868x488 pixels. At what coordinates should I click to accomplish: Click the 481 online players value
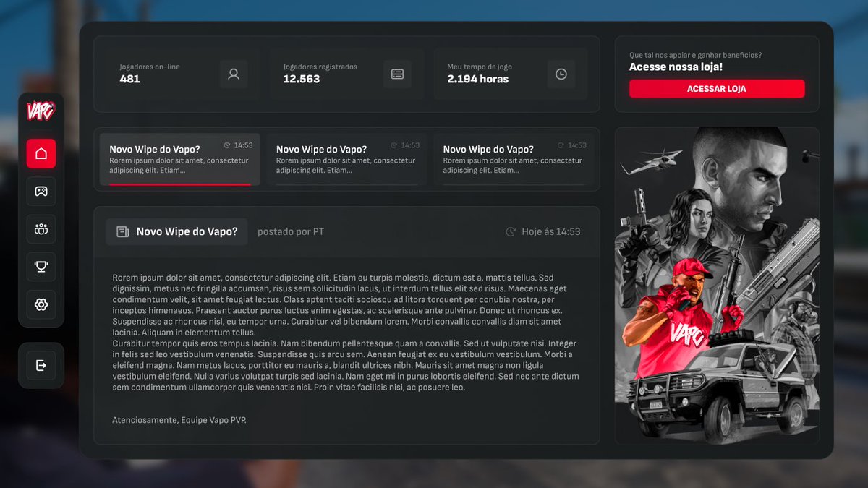coord(129,79)
